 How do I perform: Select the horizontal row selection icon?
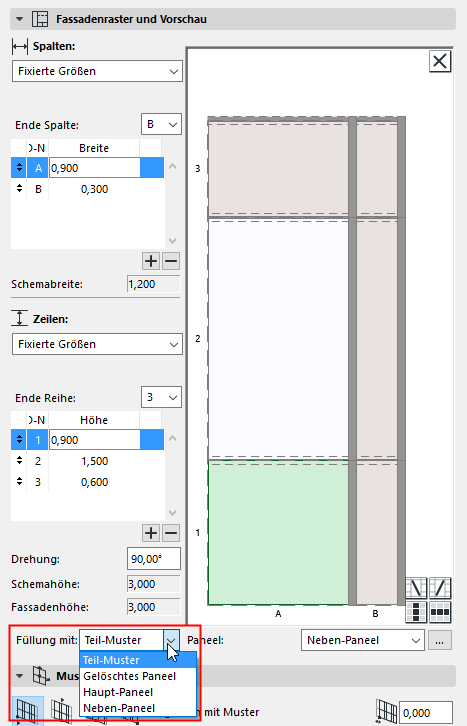pos(440,612)
